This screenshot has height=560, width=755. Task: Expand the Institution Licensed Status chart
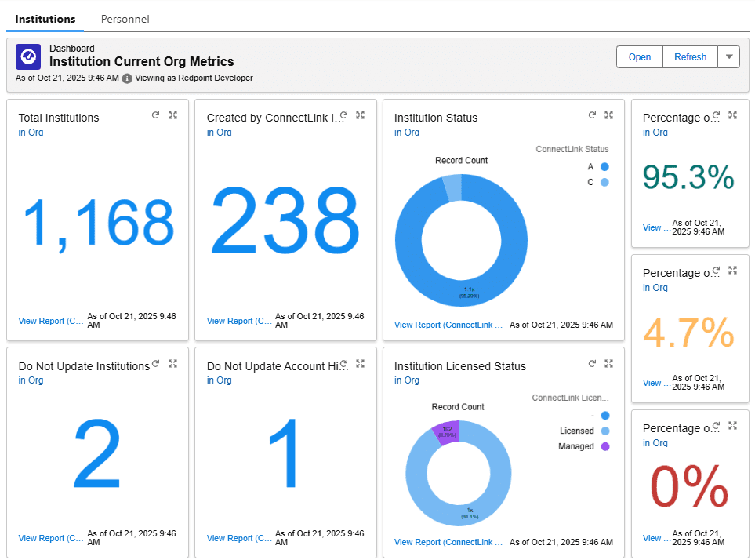(608, 363)
